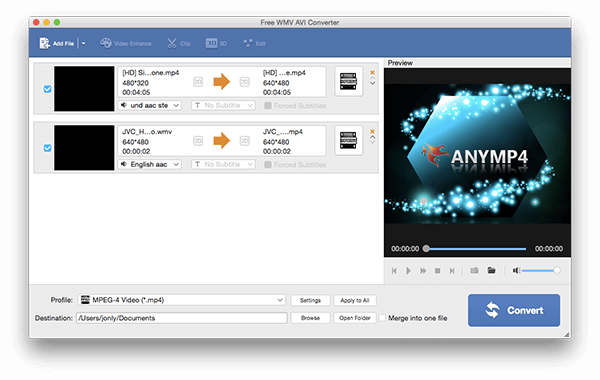Open the 'English aac' audio track dropdown
Image resolution: width=600 pixels, height=380 pixels.
(x=150, y=164)
